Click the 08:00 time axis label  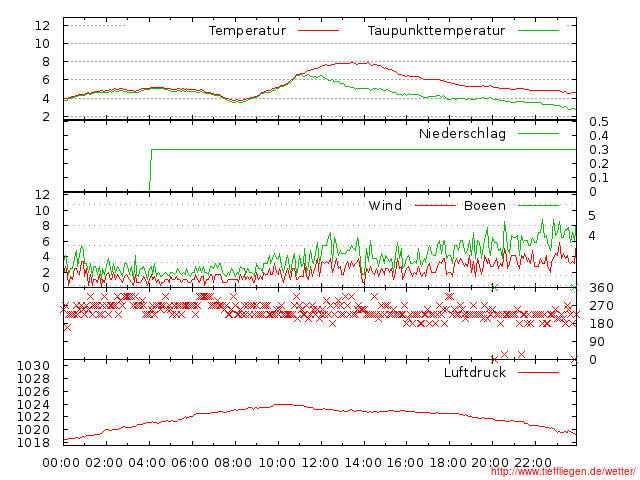coord(233,463)
